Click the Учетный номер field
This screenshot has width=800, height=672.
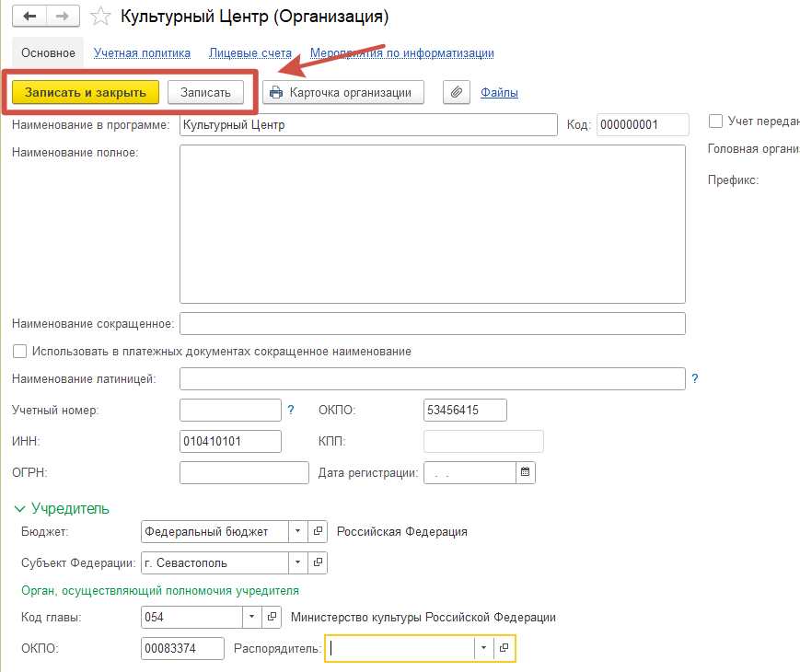coord(230,410)
